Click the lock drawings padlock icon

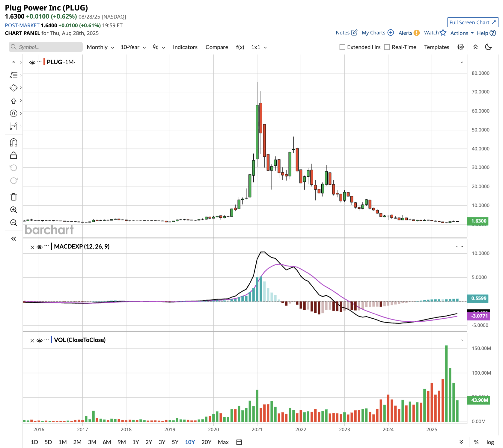click(x=13, y=155)
